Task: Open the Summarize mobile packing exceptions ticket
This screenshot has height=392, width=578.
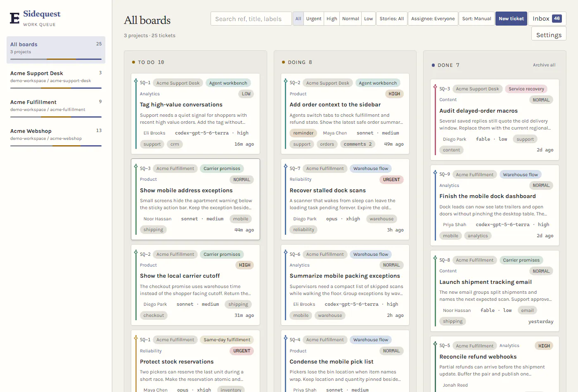Action: pos(345,285)
